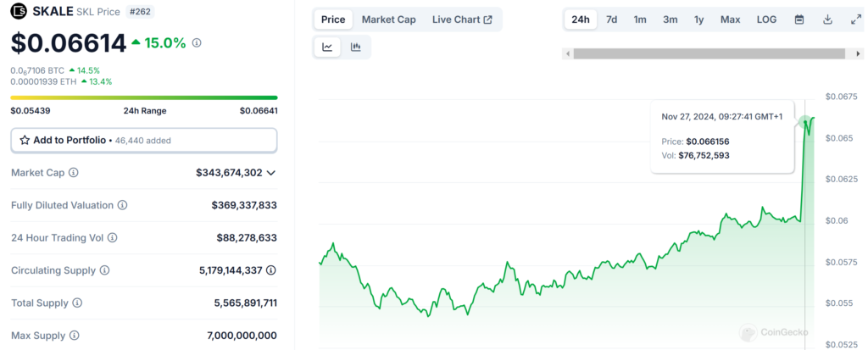
Task: Select the Price tab
Action: point(333,19)
